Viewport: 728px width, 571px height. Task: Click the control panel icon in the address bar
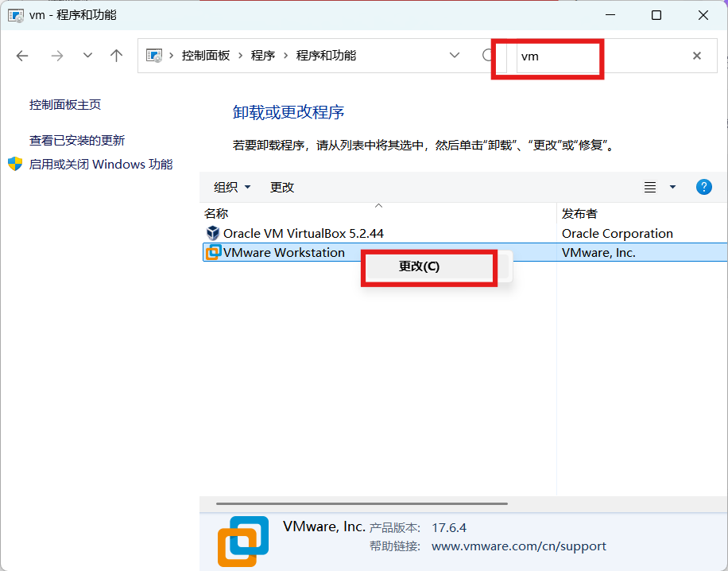click(154, 56)
